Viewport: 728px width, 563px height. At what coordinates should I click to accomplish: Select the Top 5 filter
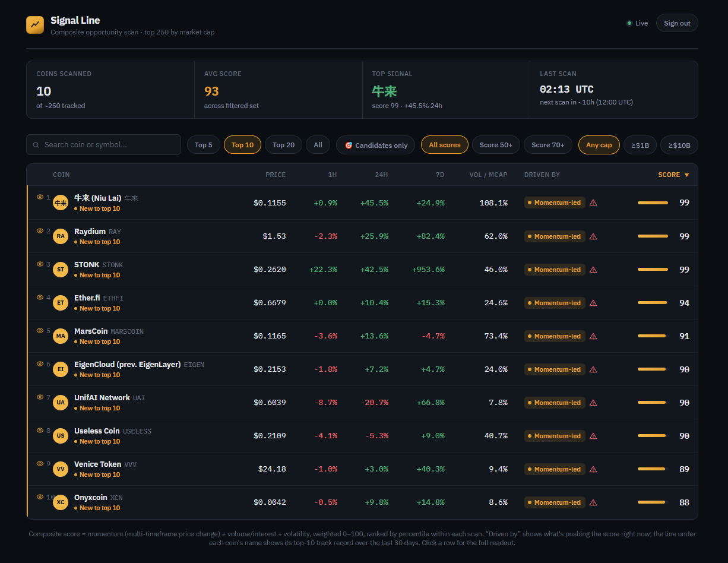[204, 145]
